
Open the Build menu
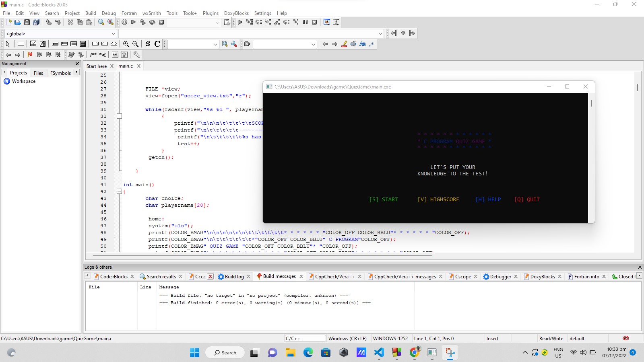point(91,13)
